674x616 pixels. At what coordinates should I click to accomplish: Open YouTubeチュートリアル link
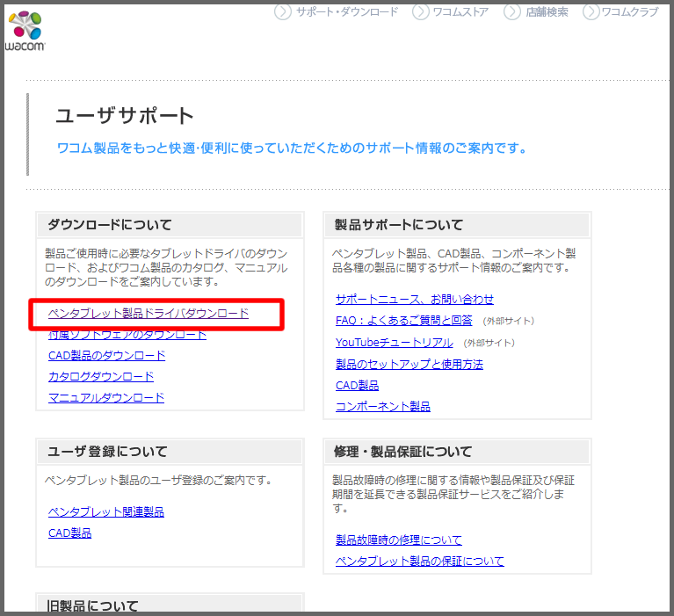[x=395, y=342]
